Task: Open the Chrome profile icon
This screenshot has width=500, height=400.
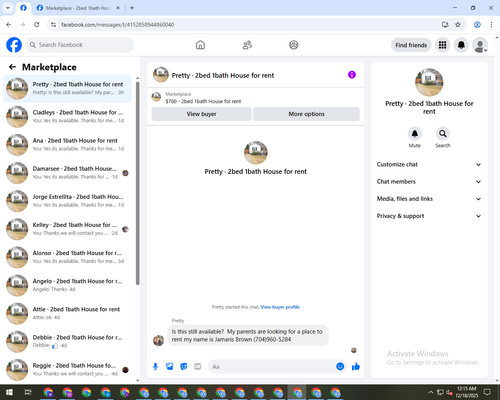Action: [x=477, y=24]
